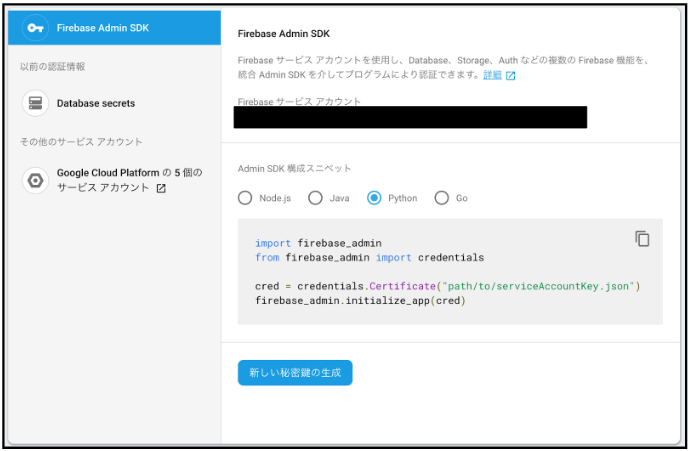Click the Firebase サービス アカウント label
This screenshot has height=451, width=691.
pyautogui.click(x=299, y=101)
